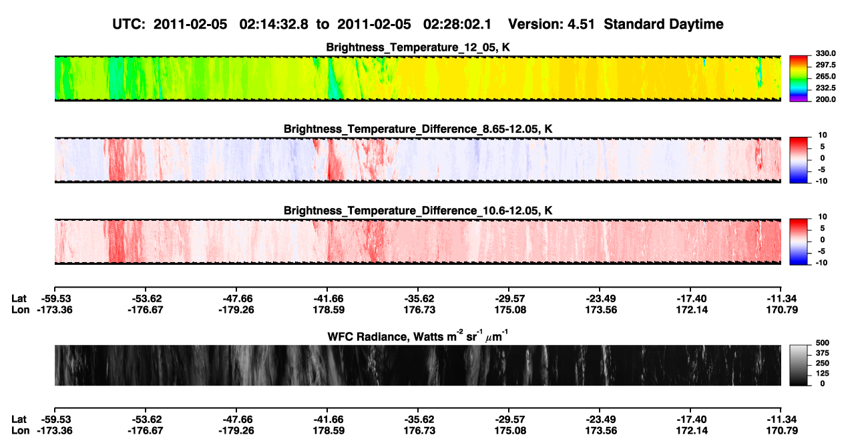
Task: Click the WFC Radiance panel title
Action: click(x=418, y=336)
